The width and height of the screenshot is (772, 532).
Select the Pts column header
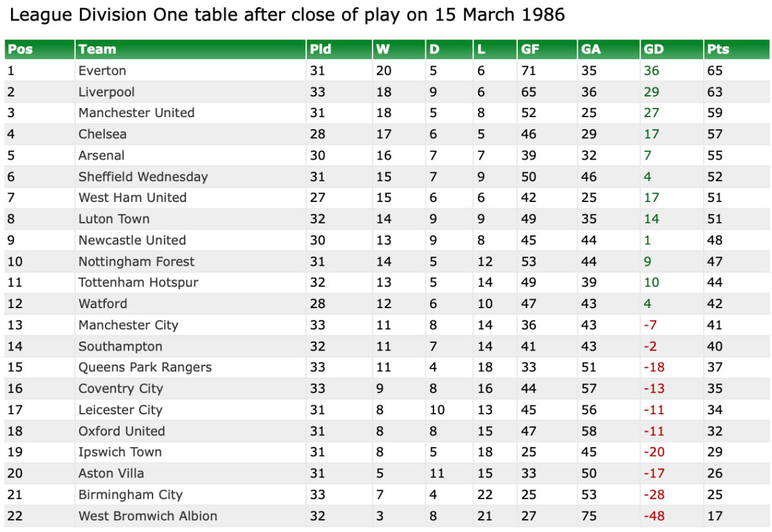pyautogui.click(x=718, y=50)
